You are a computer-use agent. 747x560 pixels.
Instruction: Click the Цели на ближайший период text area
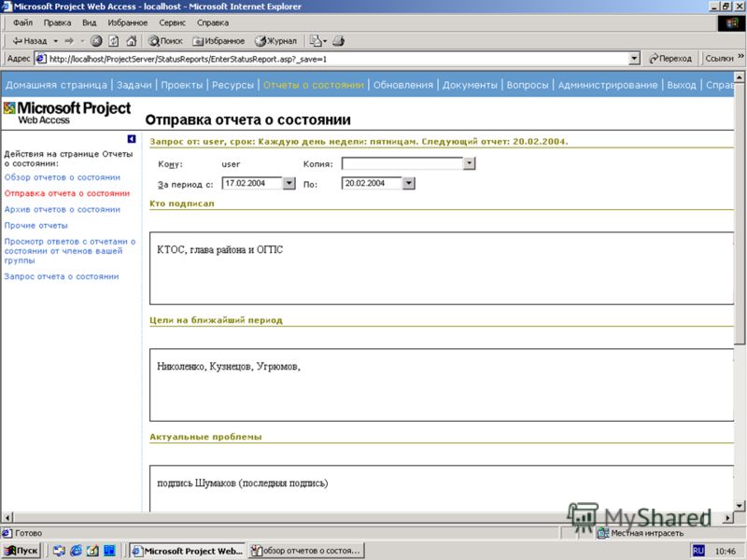point(442,385)
